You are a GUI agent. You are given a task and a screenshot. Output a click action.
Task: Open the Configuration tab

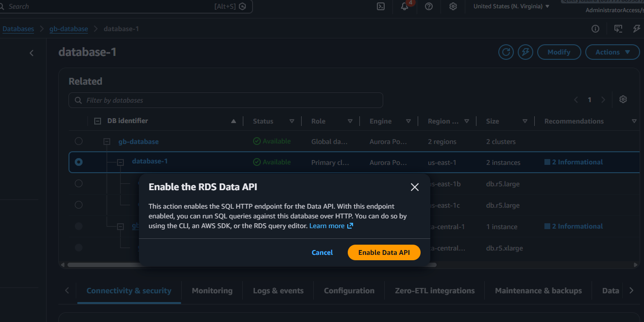[x=349, y=291]
